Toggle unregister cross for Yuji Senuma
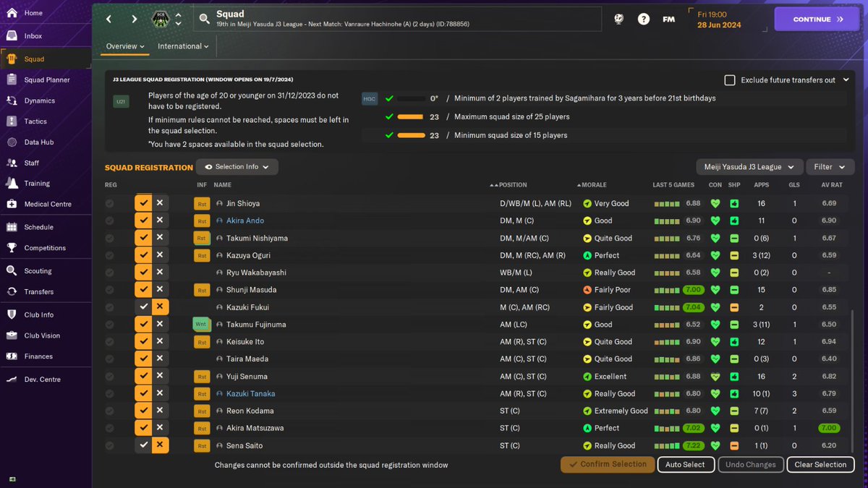Image resolution: width=868 pixels, height=488 pixels. click(x=160, y=377)
